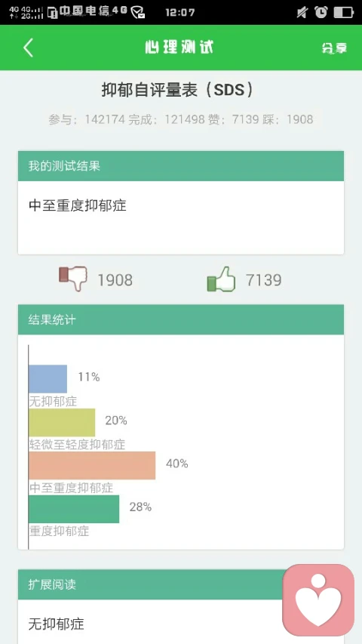Tap the signal strength indicator

(26, 12)
